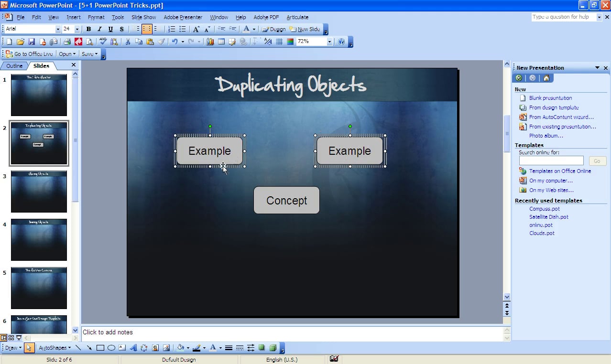Toggle Center text alignment
Viewport: 611px width, 364px height.
click(x=146, y=29)
